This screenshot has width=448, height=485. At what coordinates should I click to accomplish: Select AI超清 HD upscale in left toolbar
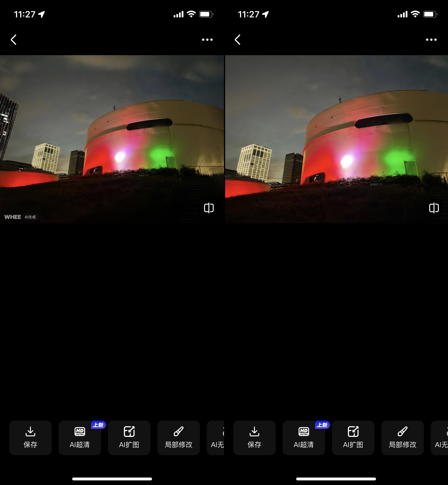[x=79, y=437]
